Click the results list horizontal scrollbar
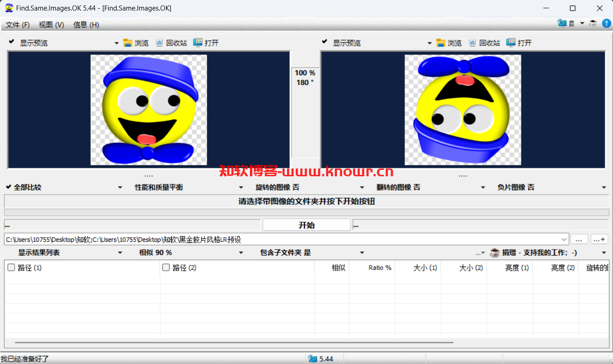This screenshot has height=364, width=613. (x=234, y=342)
